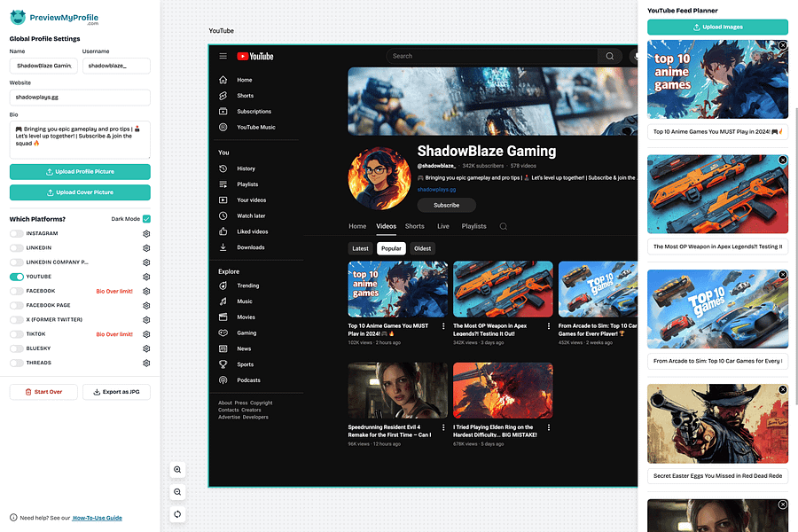Open three-dot menu for Top 10 Anime video

coord(443,326)
